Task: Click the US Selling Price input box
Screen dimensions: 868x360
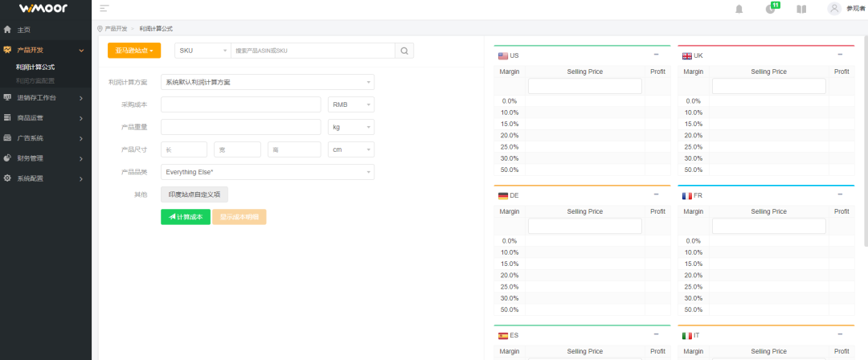Action: click(584, 86)
